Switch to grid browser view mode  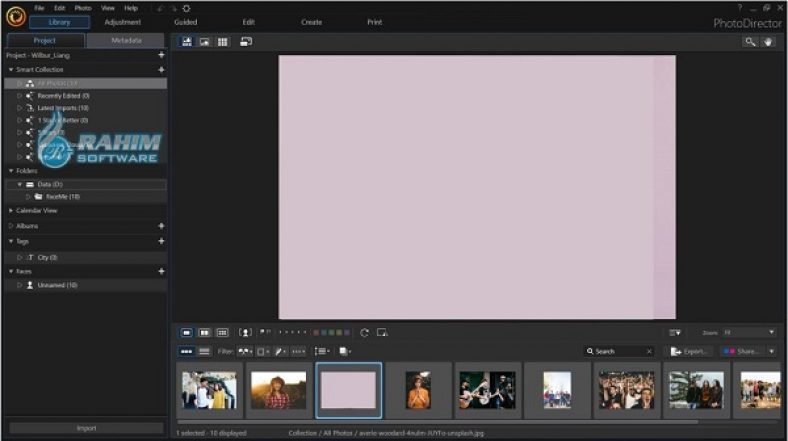(222, 42)
